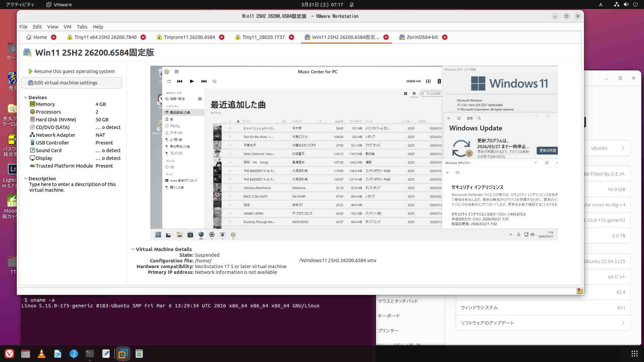The height and width of the screenshot is (362, 644).
Task: Select the Trusted Platform Module device
Action: click(64, 166)
